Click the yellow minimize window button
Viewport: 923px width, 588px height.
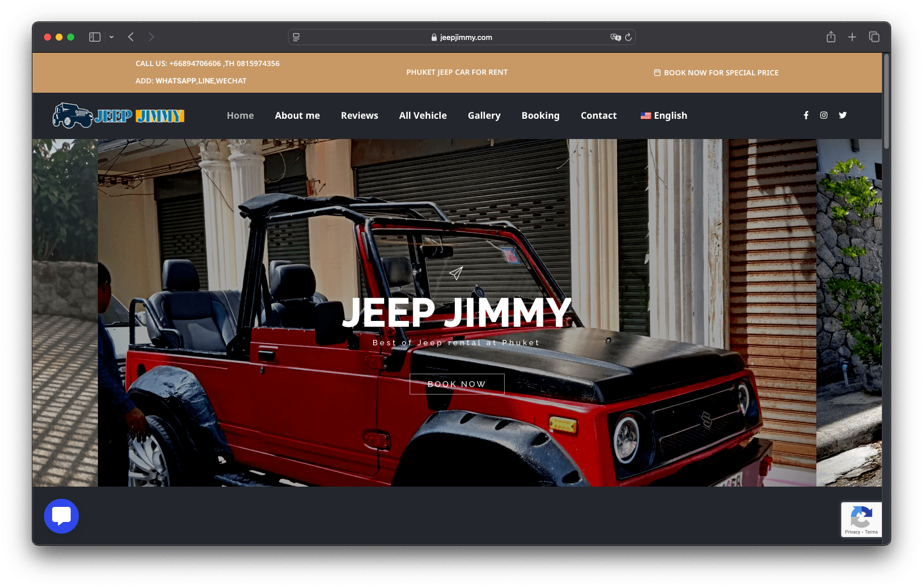[x=59, y=37]
